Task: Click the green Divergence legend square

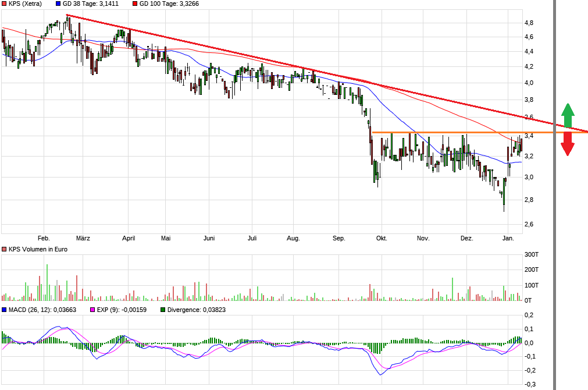Action: pos(163,310)
